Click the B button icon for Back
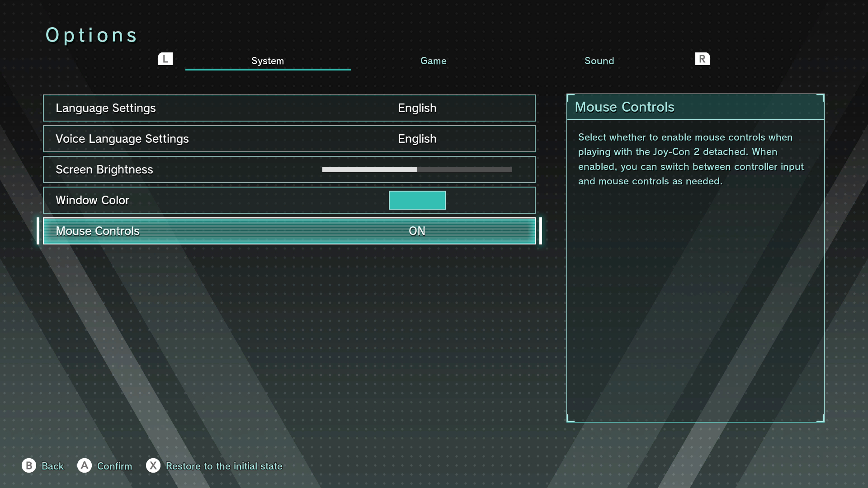Screen dimensions: 868x488 (x=29, y=465)
